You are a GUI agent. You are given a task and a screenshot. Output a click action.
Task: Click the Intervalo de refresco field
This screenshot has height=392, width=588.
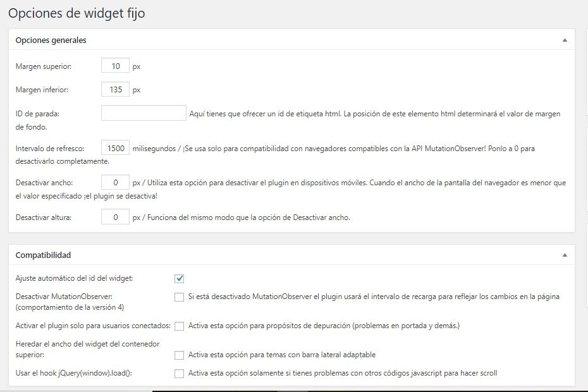tap(115, 148)
